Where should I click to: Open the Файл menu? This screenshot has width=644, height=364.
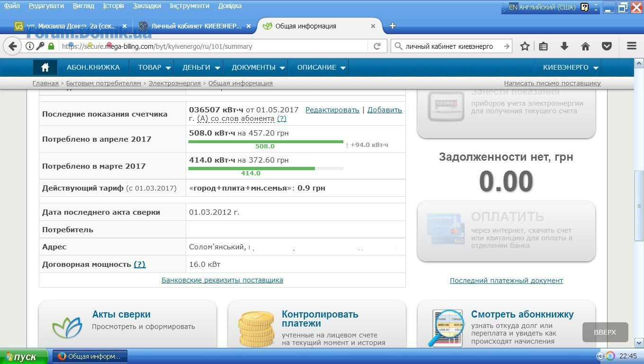pyautogui.click(x=12, y=6)
